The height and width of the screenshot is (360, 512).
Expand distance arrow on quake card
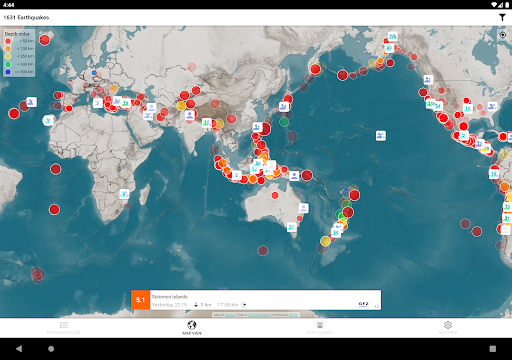pyautogui.click(x=244, y=305)
